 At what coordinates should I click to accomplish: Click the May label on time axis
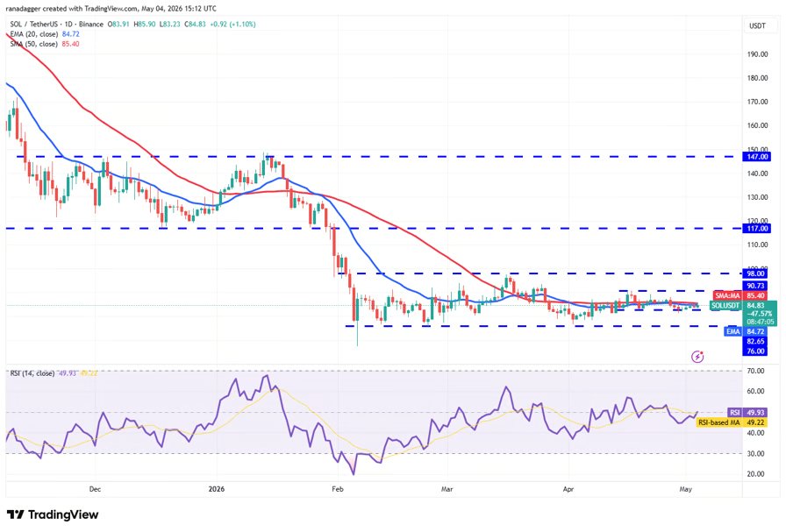click(x=685, y=489)
